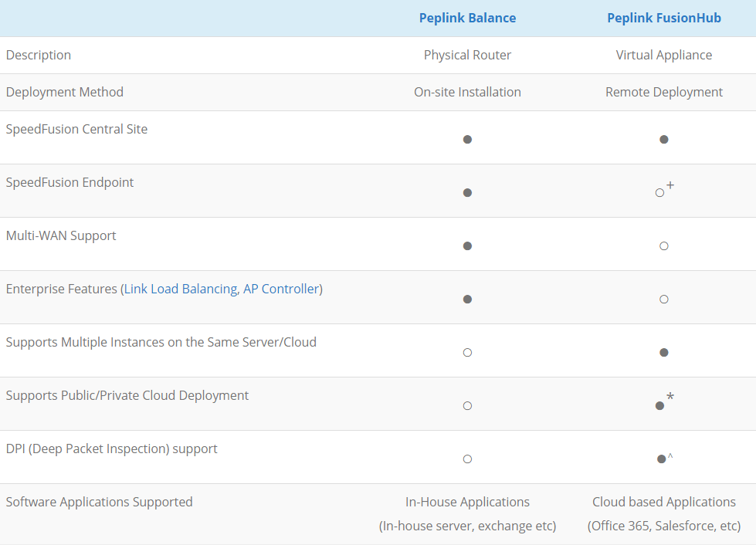756x545 pixels.
Task: Click FusionHub hollow circle with plus for SpeedFusion Endpoint
Action: pos(660,192)
